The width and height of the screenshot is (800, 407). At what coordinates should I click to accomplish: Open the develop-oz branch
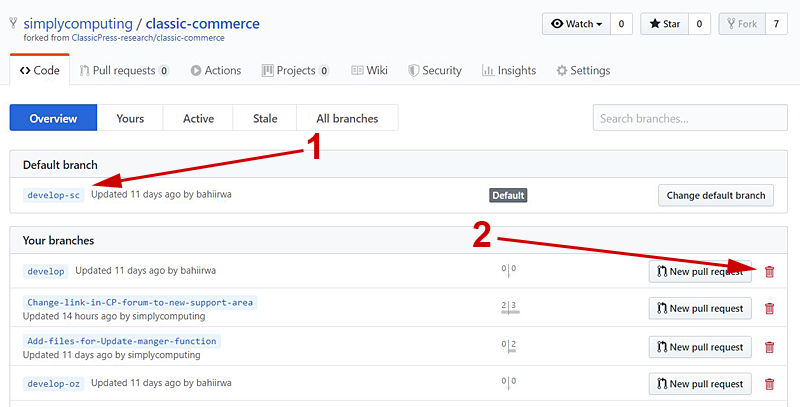(x=54, y=384)
